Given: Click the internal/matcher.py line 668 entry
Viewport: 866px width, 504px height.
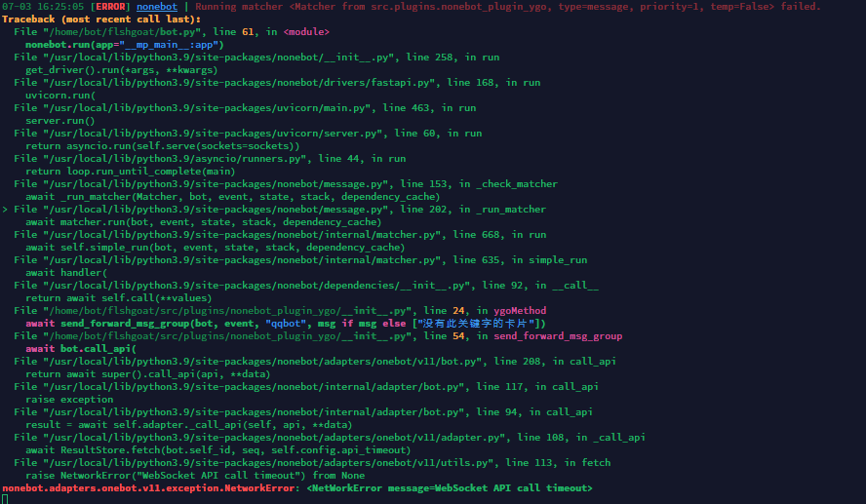Looking at the screenshot, I should tap(280, 235).
